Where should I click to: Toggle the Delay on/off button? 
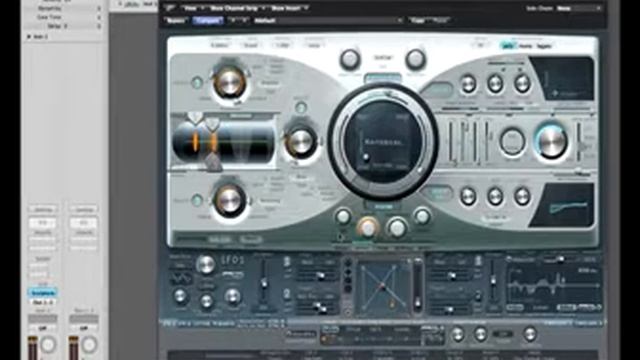click(x=439, y=89)
